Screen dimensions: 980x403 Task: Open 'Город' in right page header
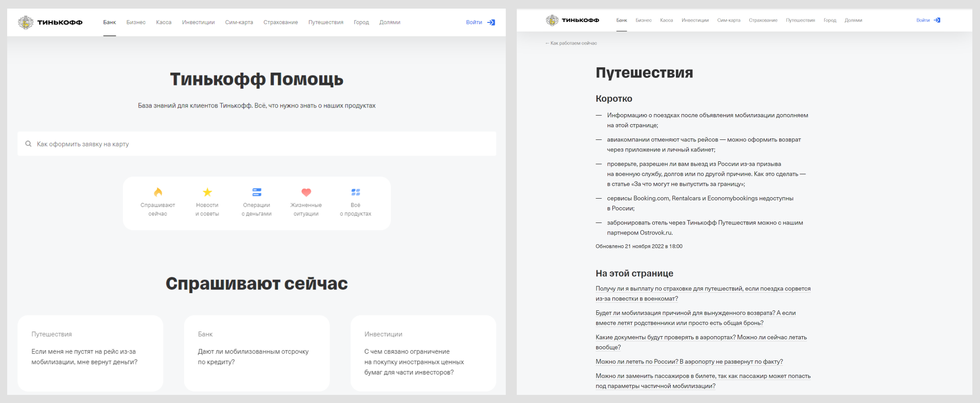[830, 20]
